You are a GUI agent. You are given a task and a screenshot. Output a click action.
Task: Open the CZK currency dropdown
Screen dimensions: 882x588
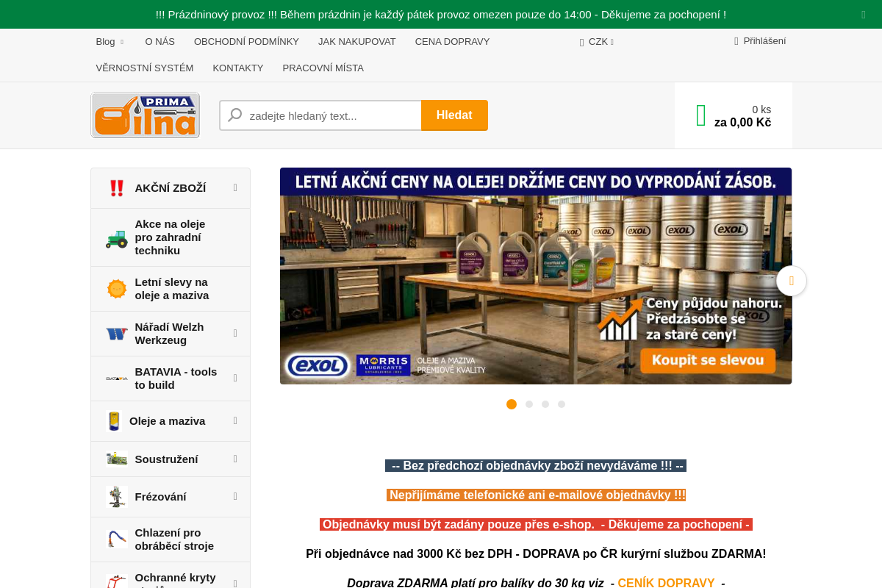(x=597, y=42)
